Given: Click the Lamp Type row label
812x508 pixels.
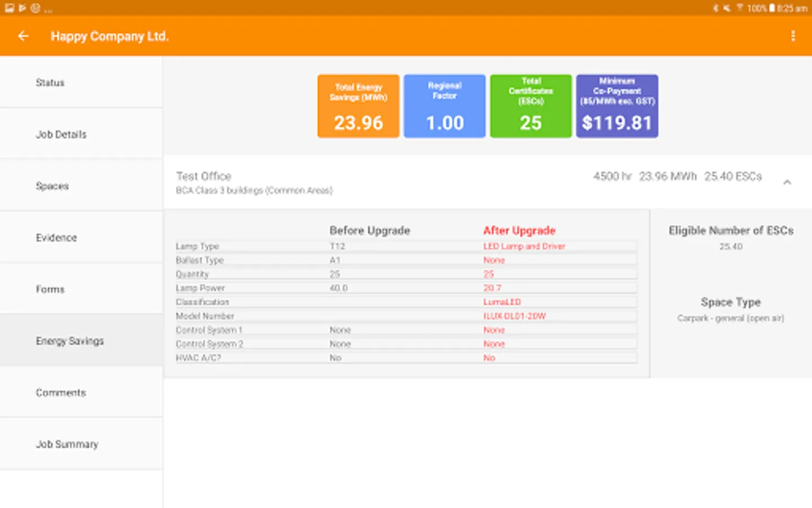Looking at the screenshot, I should tap(197, 246).
